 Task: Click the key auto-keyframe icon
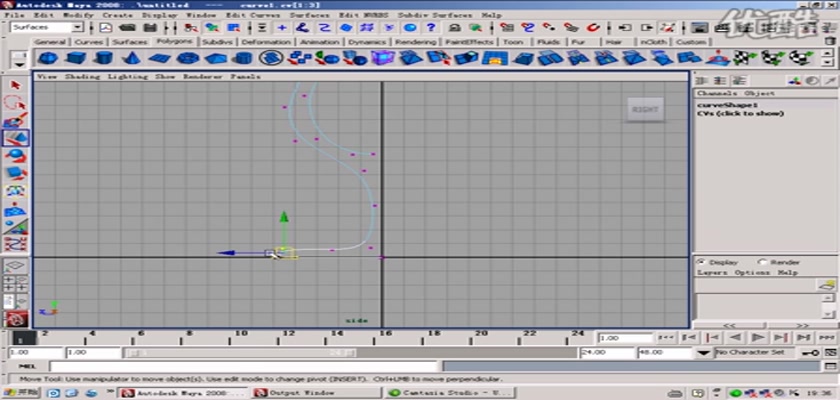click(x=809, y=352)
